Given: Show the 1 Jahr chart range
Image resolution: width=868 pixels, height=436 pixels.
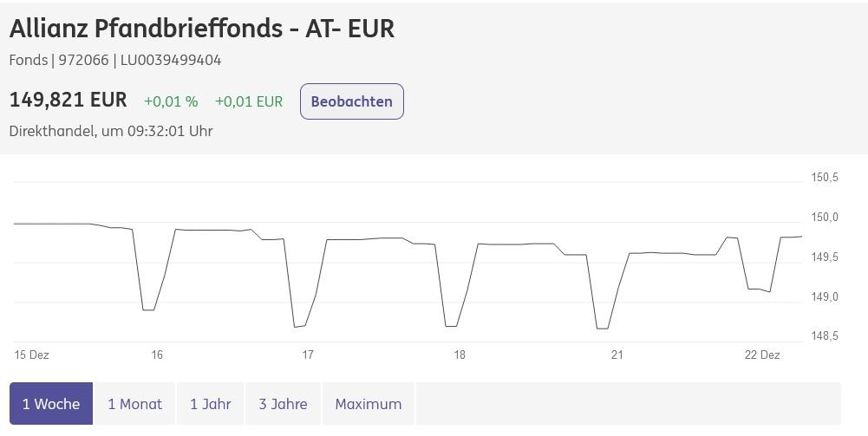Looking at the screenshot, I should click(x=211, y=404).
